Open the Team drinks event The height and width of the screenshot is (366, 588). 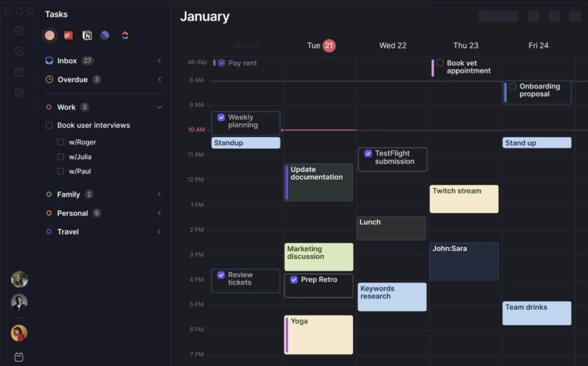(536, 313)
